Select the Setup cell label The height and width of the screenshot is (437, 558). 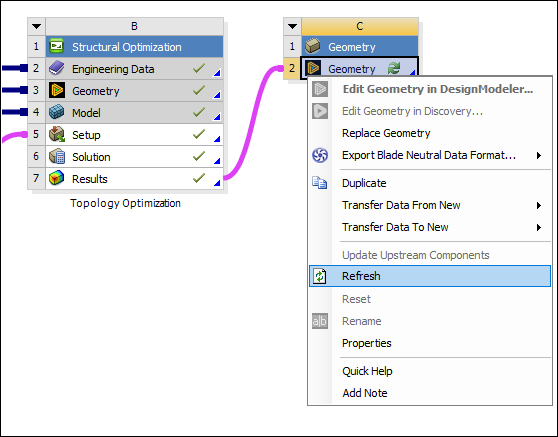[x=86, y=135]
